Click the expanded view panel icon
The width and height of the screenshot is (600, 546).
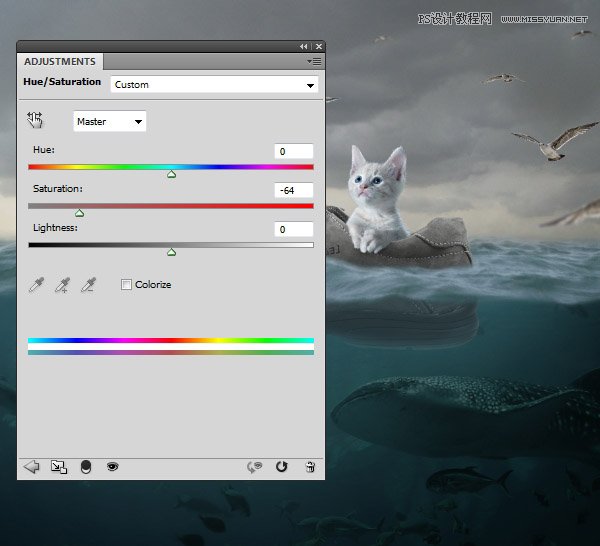58,466
